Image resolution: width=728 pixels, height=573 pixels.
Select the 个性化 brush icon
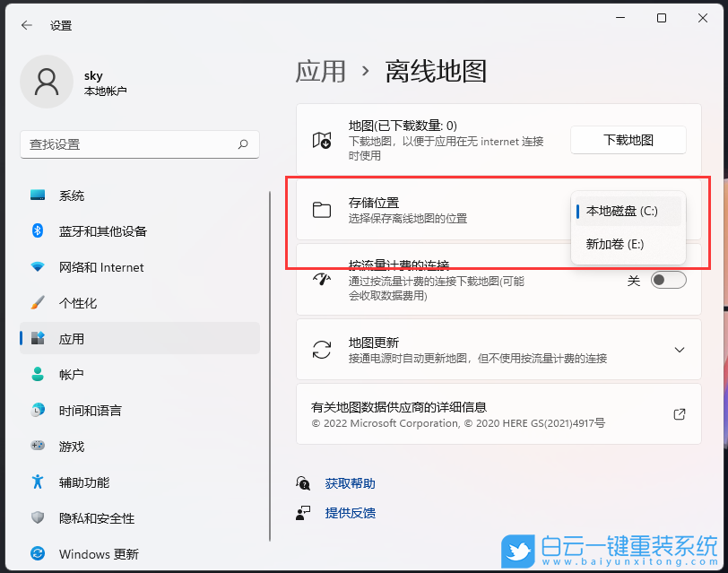tap(36, 303)
